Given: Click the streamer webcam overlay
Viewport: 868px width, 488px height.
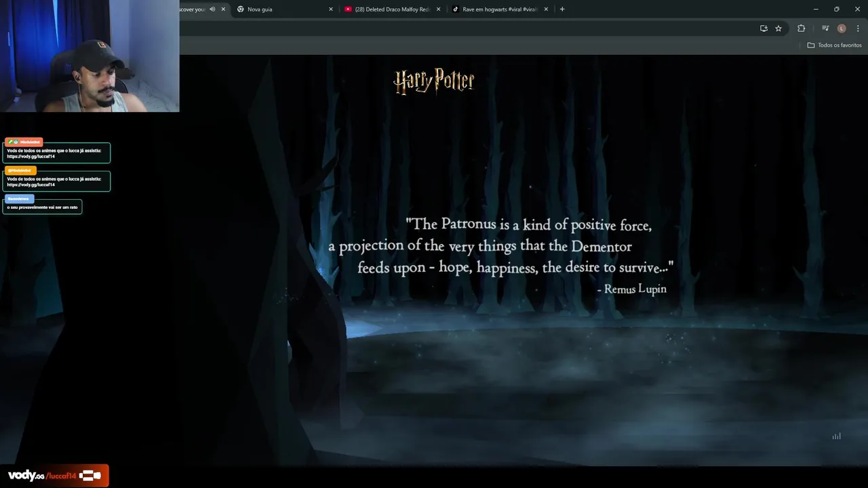Looking at the screenshot, I should coord(90,56).
